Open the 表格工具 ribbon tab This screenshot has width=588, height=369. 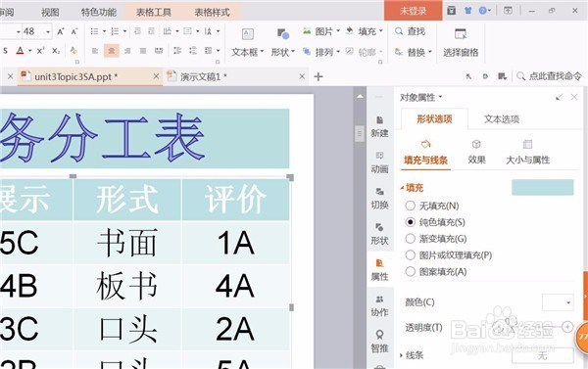[154, 12]
